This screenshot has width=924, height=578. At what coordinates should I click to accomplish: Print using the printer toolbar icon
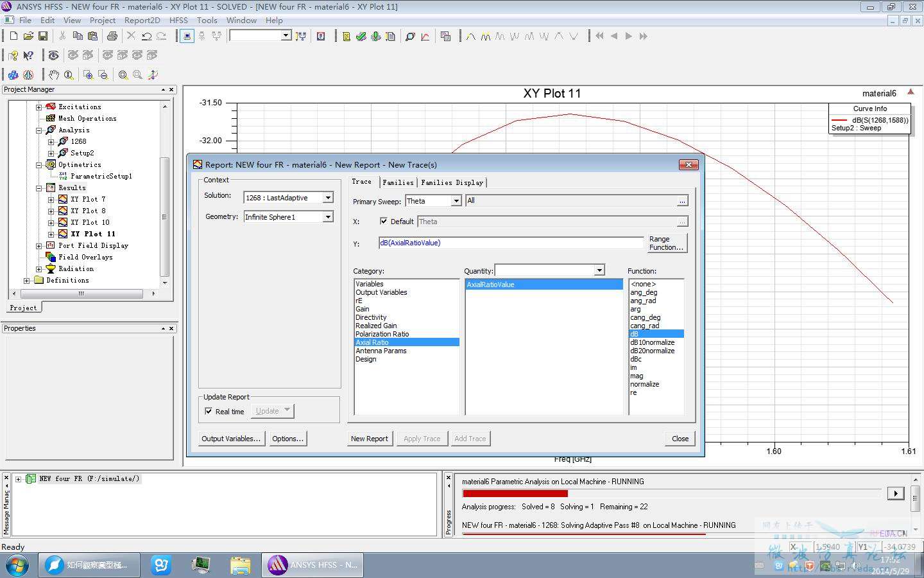point(112,37)
